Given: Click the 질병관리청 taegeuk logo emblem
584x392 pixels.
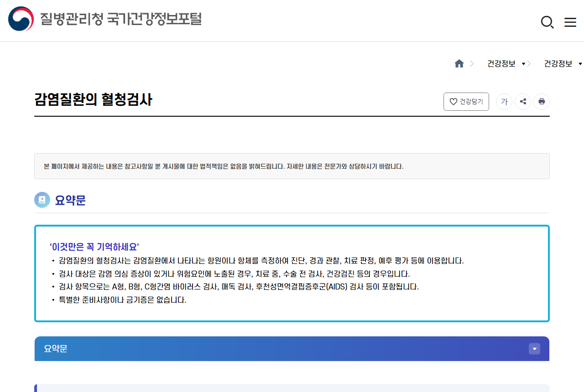Looking at the screenshot, I should coord(21,19).
